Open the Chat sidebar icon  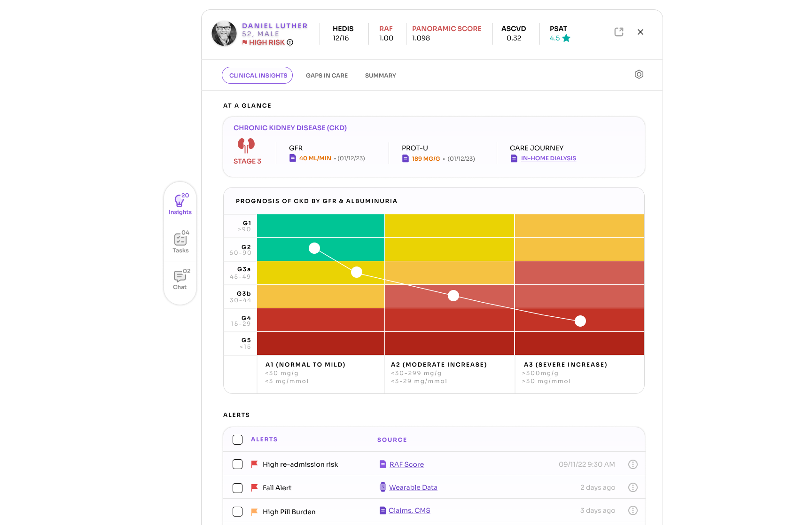tap(180, 279)
